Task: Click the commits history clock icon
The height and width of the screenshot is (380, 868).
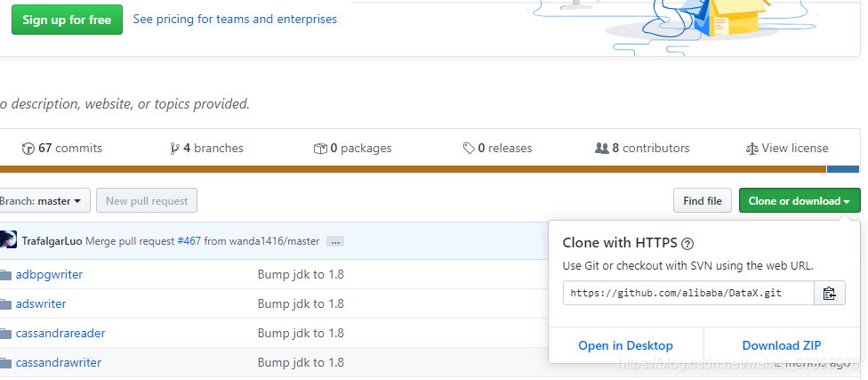Action: click(28, 149)
